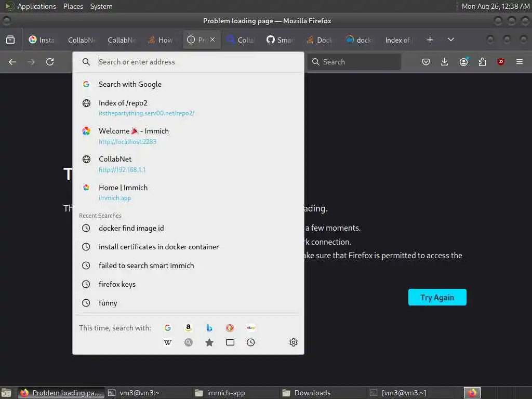The image size is (532, 399).
Task: Switch to the Insta Immich tab
Action: point(42,39)
